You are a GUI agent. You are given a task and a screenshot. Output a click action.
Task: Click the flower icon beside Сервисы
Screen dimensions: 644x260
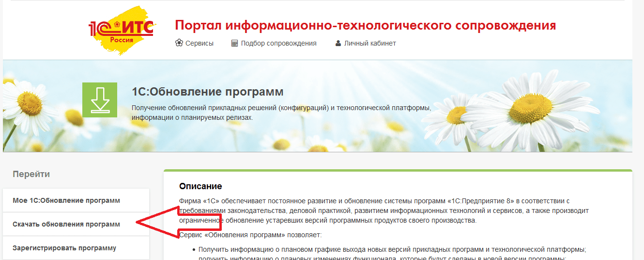point(179,43)
